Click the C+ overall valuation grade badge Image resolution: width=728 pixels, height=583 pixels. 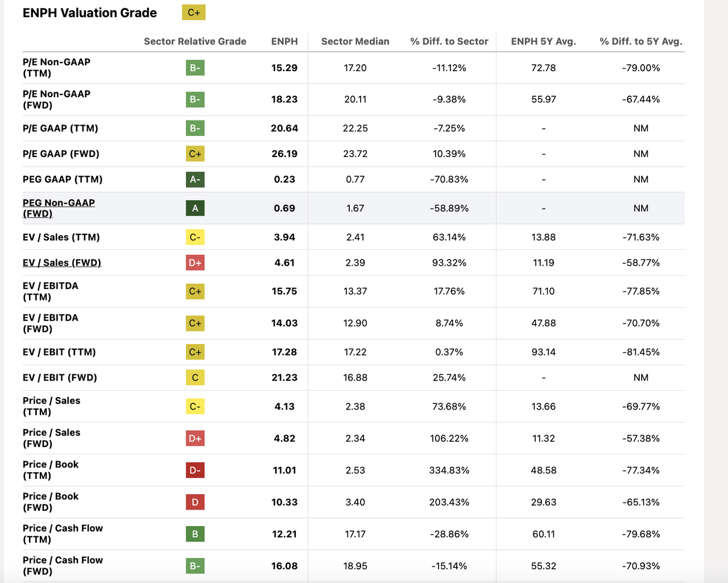(x=193, y=13)
